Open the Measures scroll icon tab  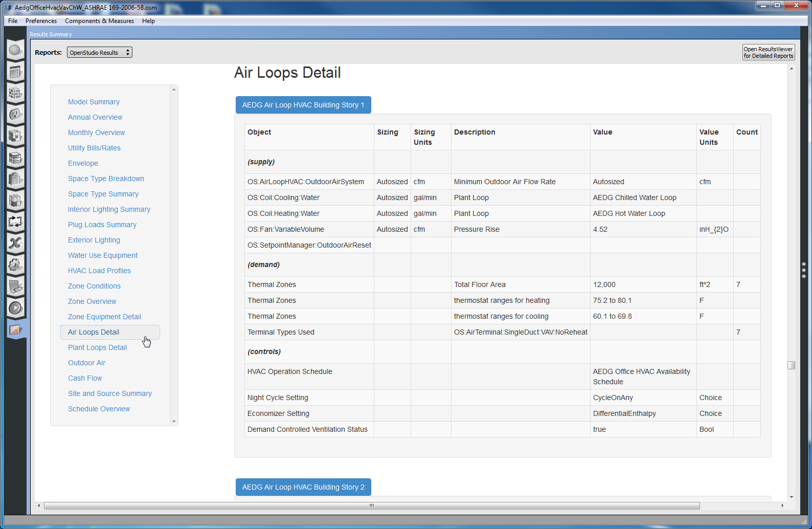[15, 286]
